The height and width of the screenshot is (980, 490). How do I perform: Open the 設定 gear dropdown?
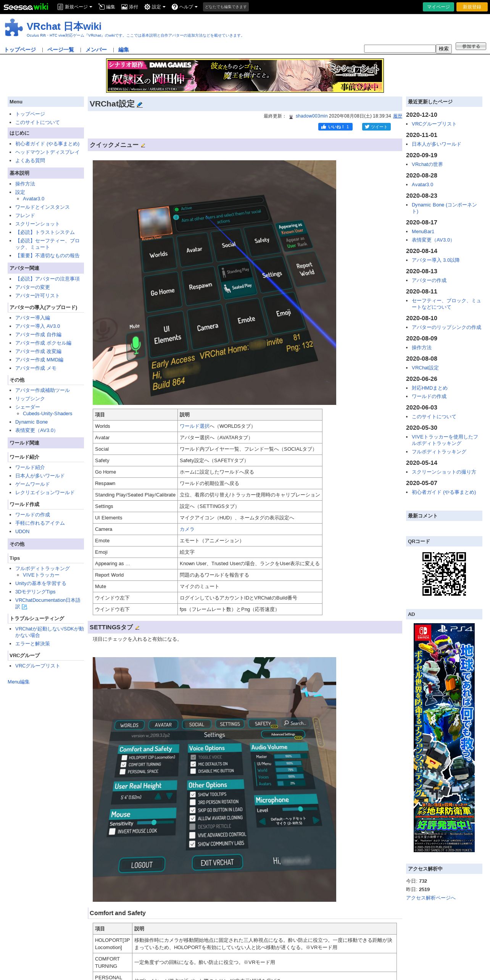pyautogui.click(x=155, y=7)
